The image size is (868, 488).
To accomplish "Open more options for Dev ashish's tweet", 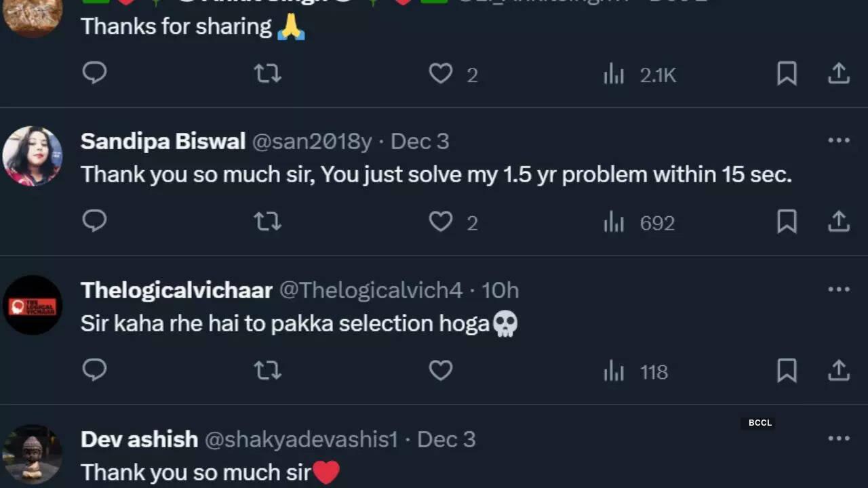I will (839, 439).
